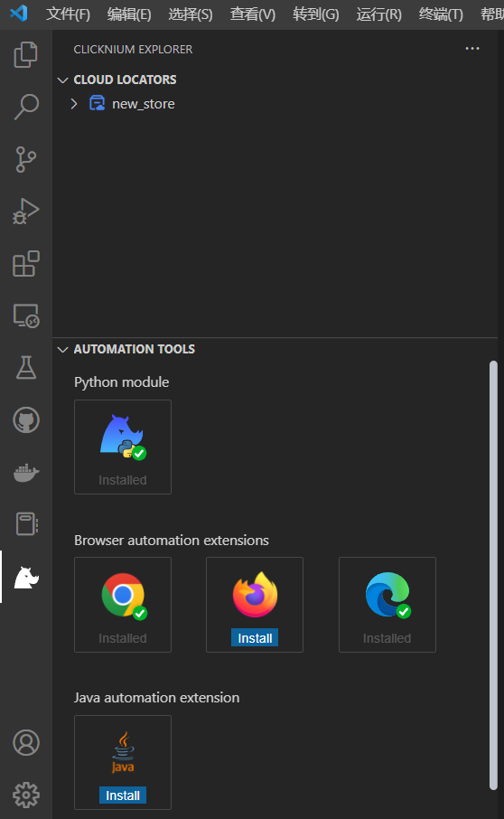Click the Automation Tools vertical scrollbar
This screenshot has width=504, height=819.
tap(493, 575)
